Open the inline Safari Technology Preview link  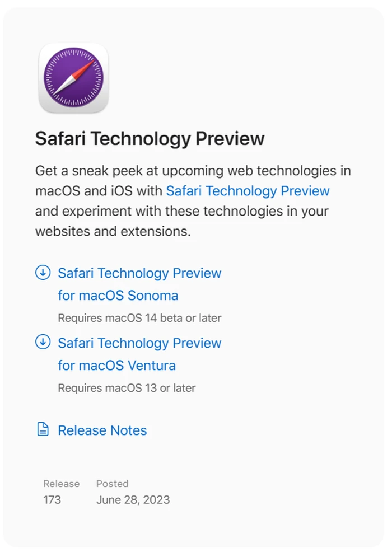[x=248, y=191]
